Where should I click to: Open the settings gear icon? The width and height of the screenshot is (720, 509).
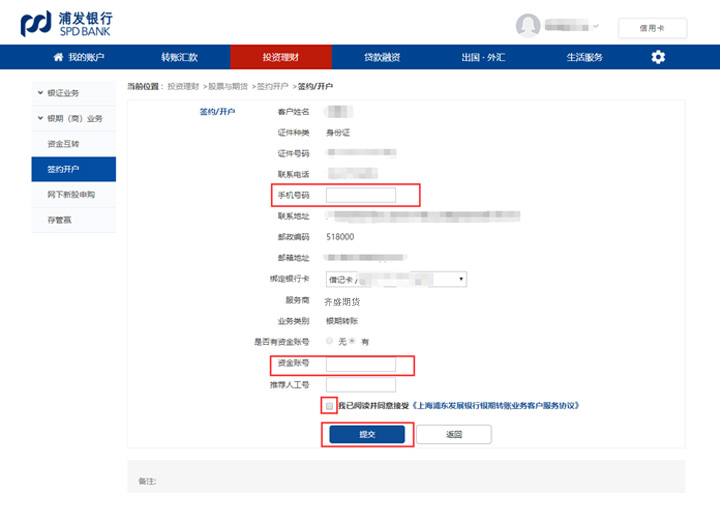coord(657,57)
